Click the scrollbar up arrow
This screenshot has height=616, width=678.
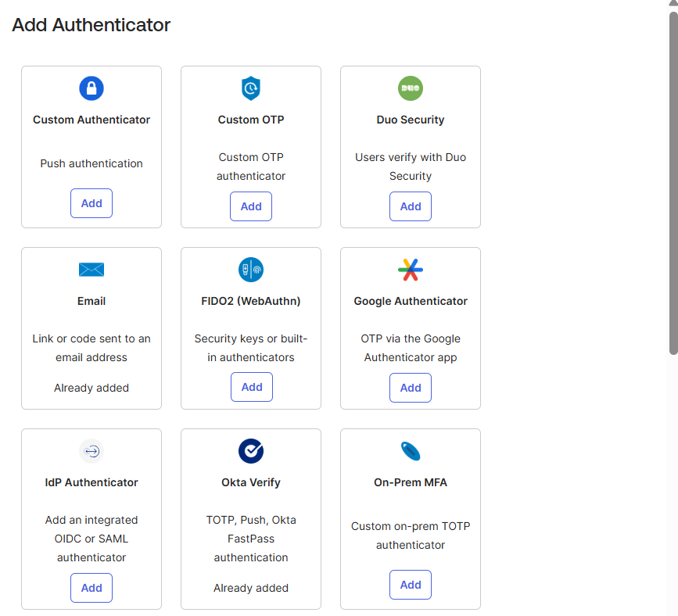point(673,4)
